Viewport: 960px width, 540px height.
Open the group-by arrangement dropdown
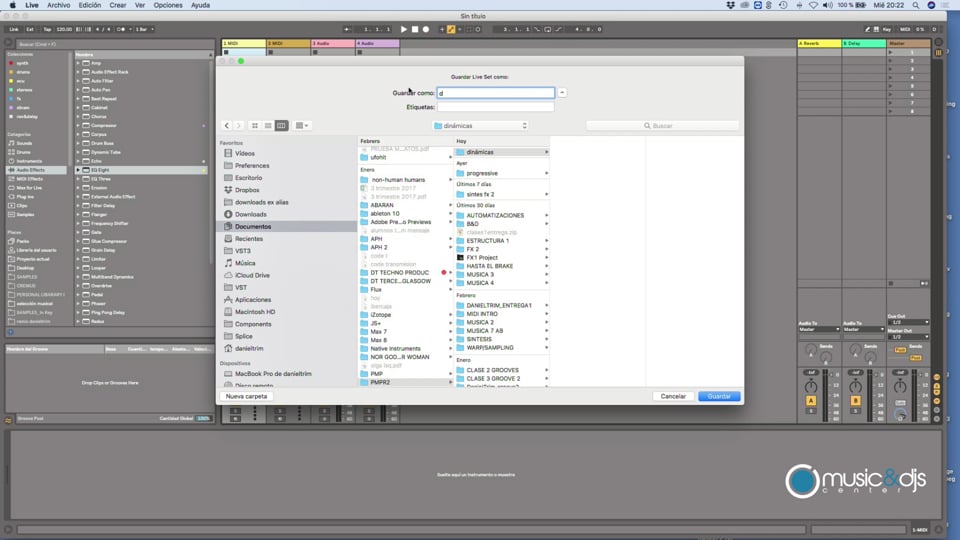[302, 126]
